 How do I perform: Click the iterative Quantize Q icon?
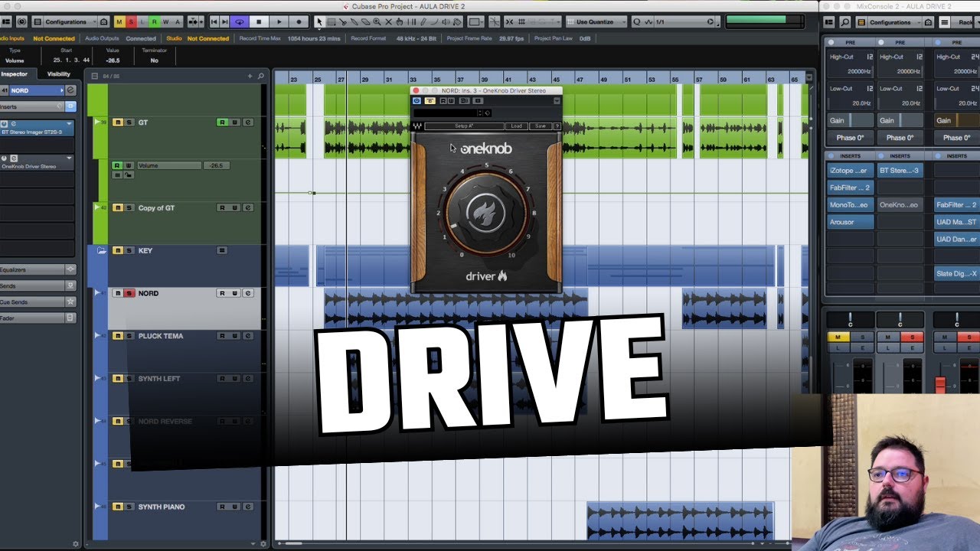[x=636, y=21]
